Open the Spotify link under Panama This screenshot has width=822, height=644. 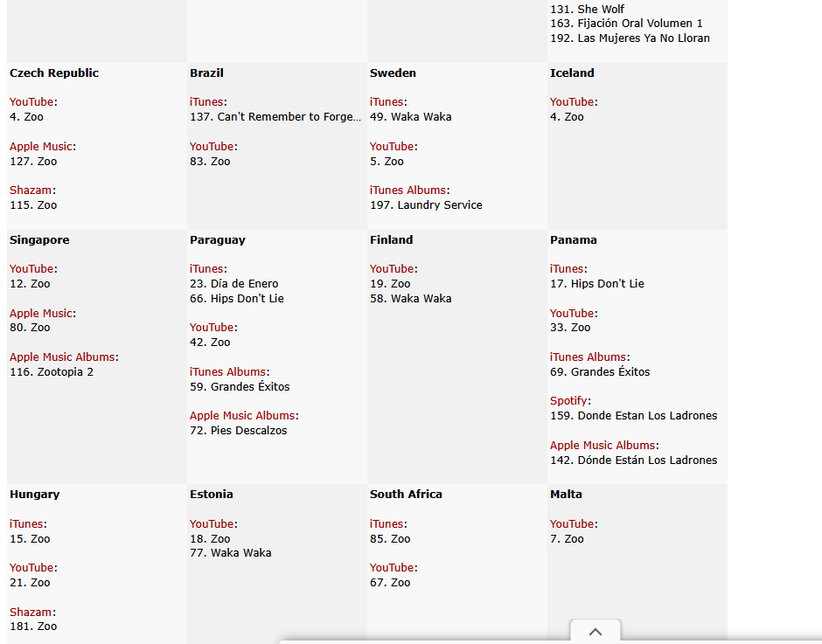pyautogui.click(x=568, y=401)
